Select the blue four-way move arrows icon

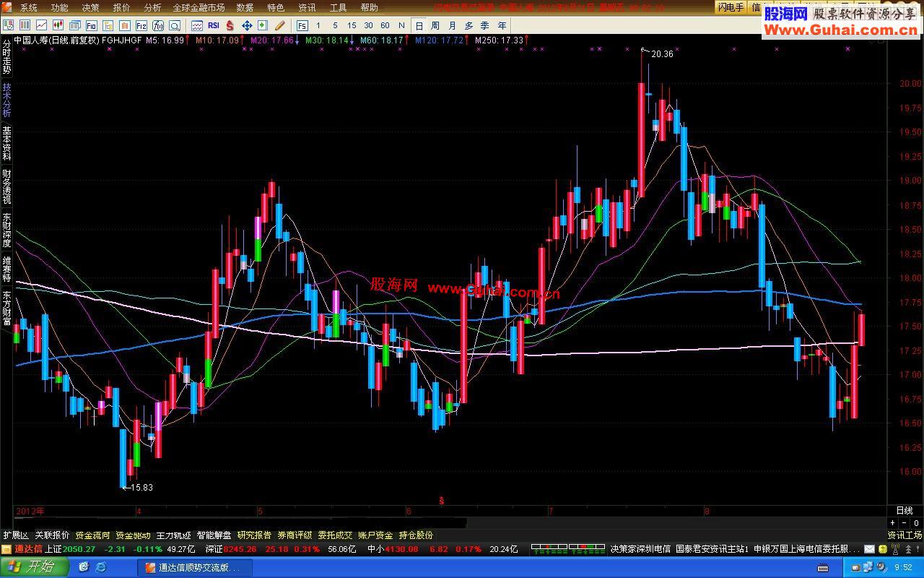(x=247, y=25)
